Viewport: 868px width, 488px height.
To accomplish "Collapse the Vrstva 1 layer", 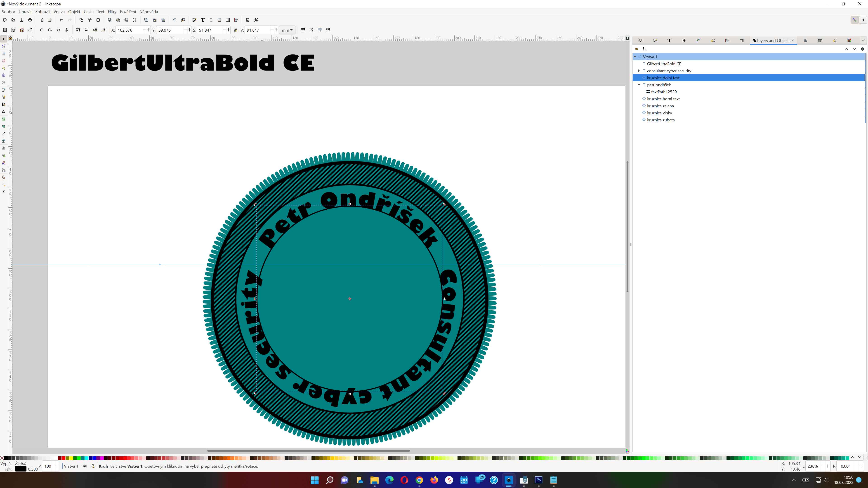I will coord(635,56).
